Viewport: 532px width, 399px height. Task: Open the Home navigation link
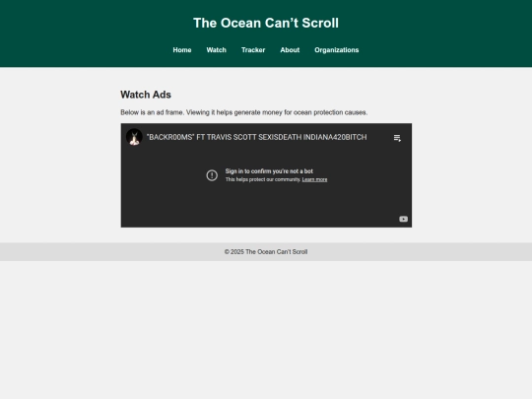point(182,50)
